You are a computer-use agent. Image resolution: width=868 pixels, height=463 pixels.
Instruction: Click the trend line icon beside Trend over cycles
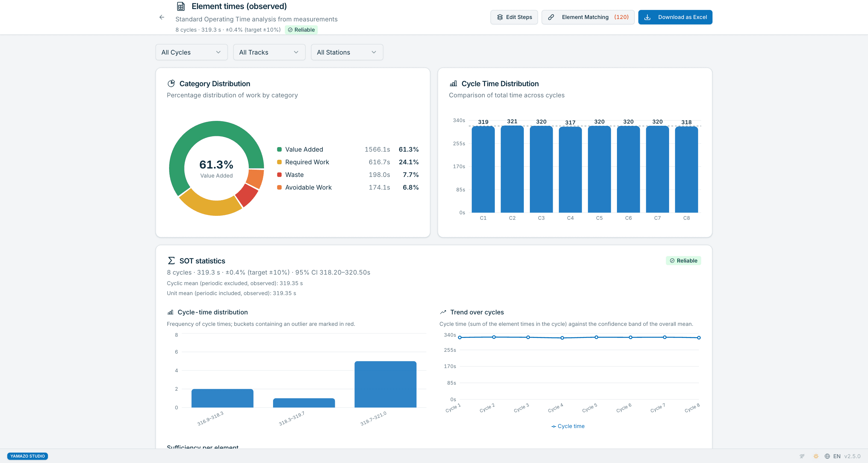pos(443,312)
